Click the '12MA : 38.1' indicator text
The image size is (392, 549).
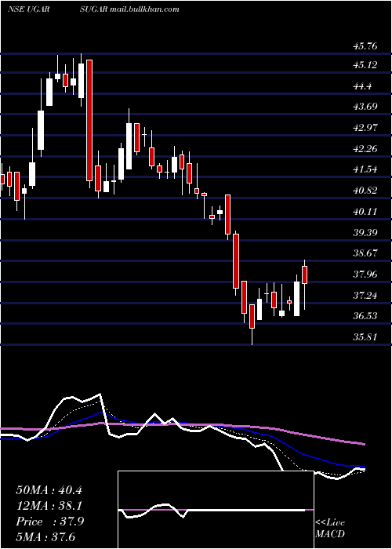point(49,506)
